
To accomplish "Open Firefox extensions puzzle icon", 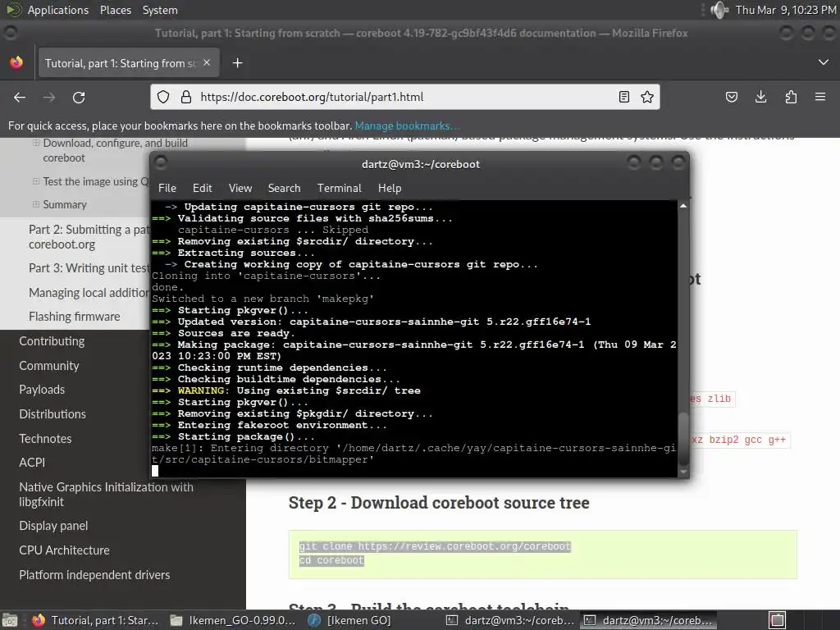I will 791,97.
